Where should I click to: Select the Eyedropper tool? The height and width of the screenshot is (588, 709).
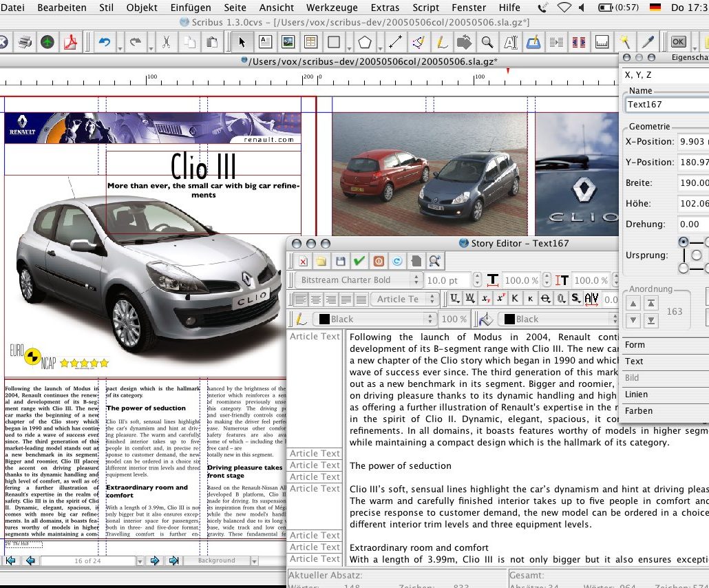[648, 42]
